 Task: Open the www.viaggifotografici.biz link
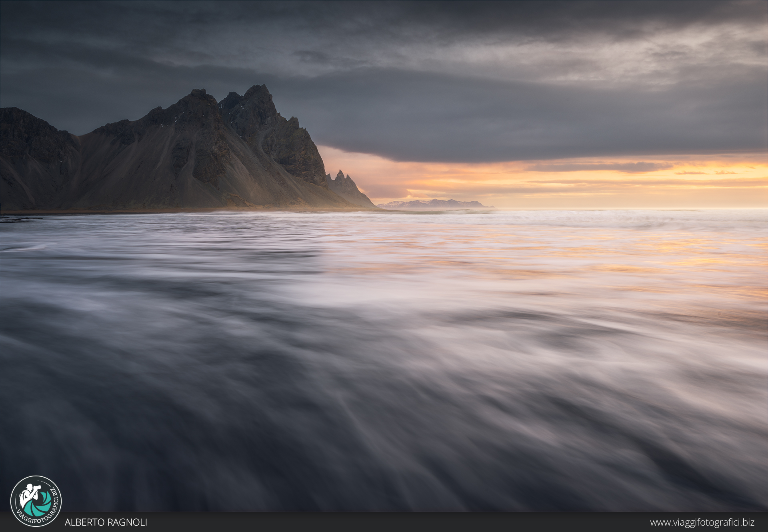[702, 522]
